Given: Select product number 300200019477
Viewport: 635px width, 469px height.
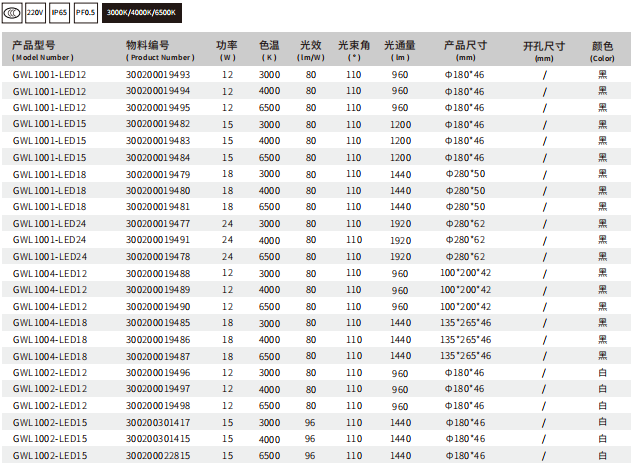Looking at the screenshot, I should click(158, 224).
